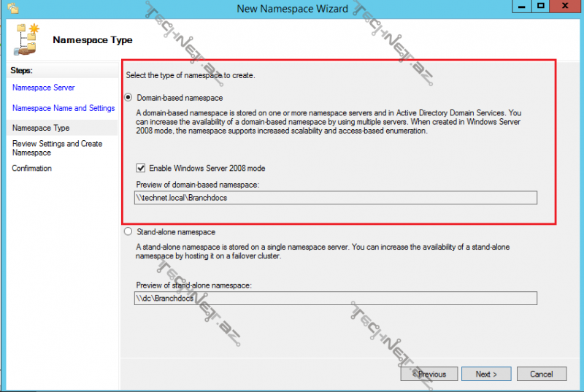Go to the Namespace Server step
Viewport: 584px width, 392px height.
pos(43,88)
